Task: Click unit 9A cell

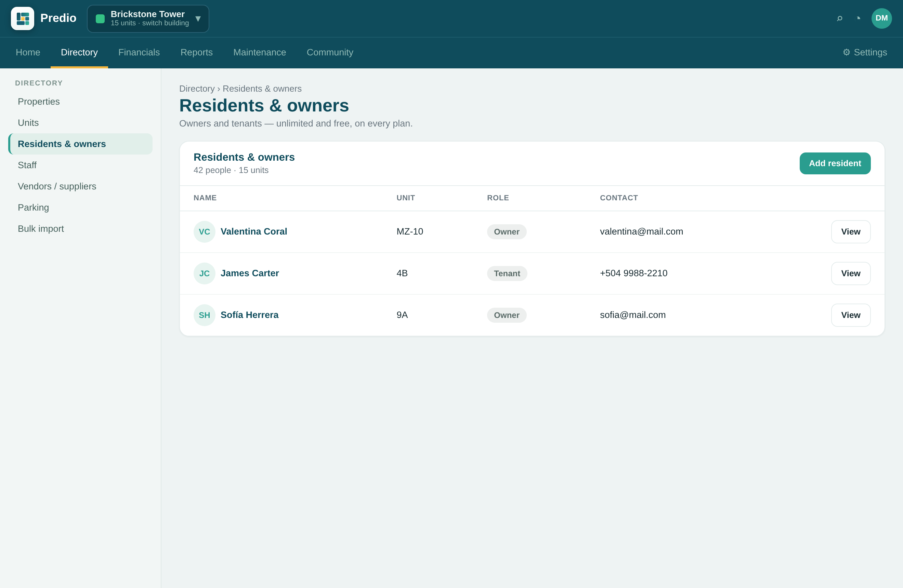Action: click(x=402, y=315)
